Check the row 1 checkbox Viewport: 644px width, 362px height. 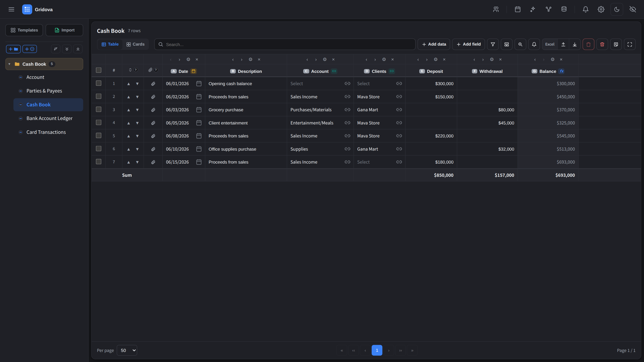[98, 83]
